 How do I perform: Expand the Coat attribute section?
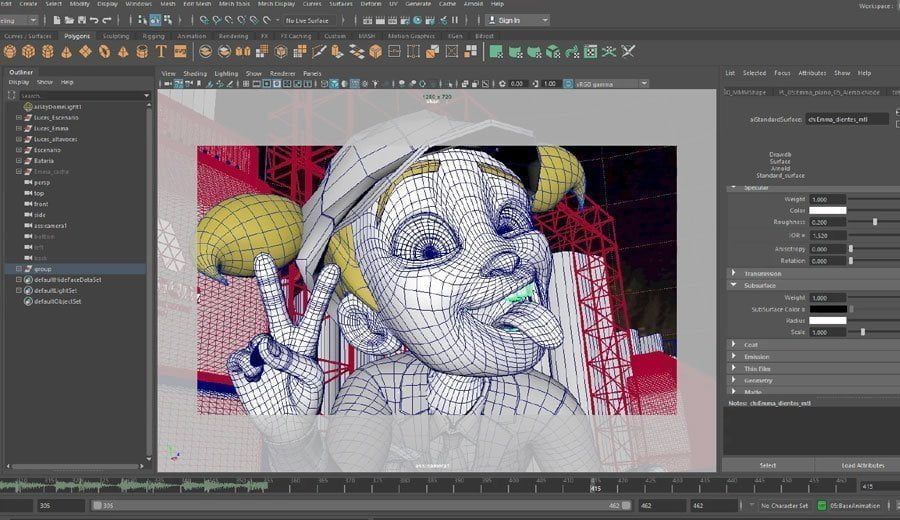click(734, 344)
